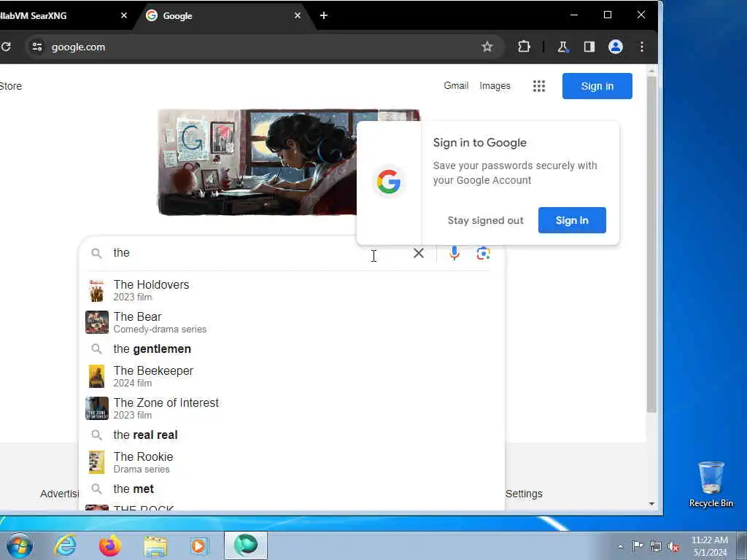This screenshot has width=747, height=560.
Task: Select The Zone of Interest suggestion
Action: pyautogui.click(x=292, y=408)
